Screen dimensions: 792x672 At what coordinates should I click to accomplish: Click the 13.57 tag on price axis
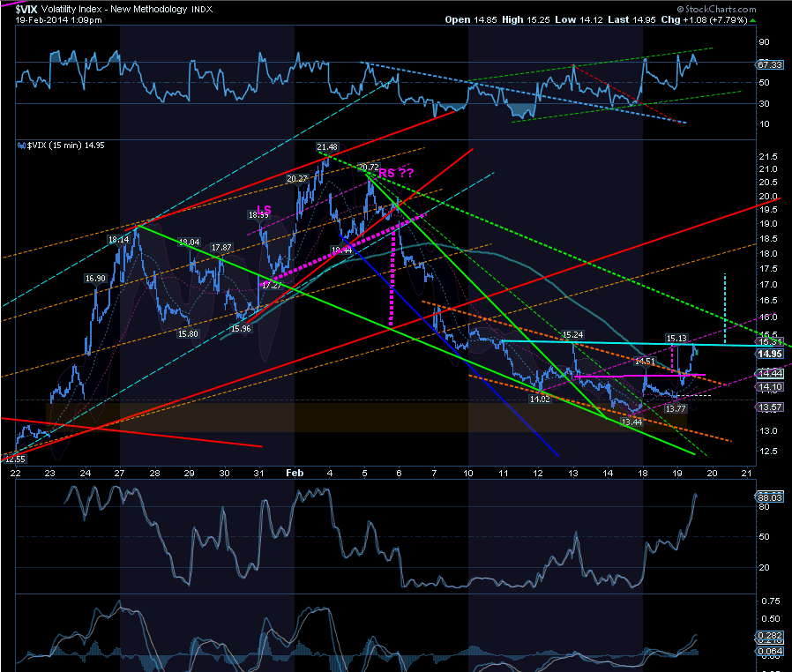[x=770, y=407]
